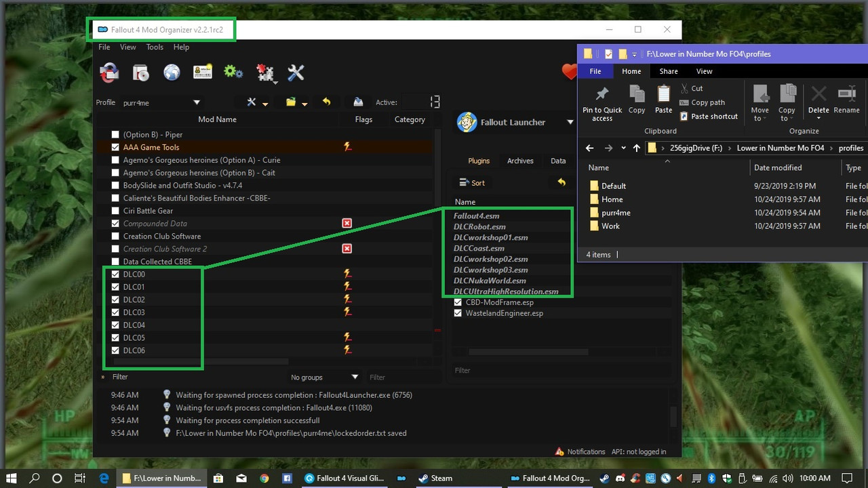Enable Agemo's Gorgeous heroines (Option A) - Curie
The width and height of the screenshot is (868, 488).
point(115,160)
